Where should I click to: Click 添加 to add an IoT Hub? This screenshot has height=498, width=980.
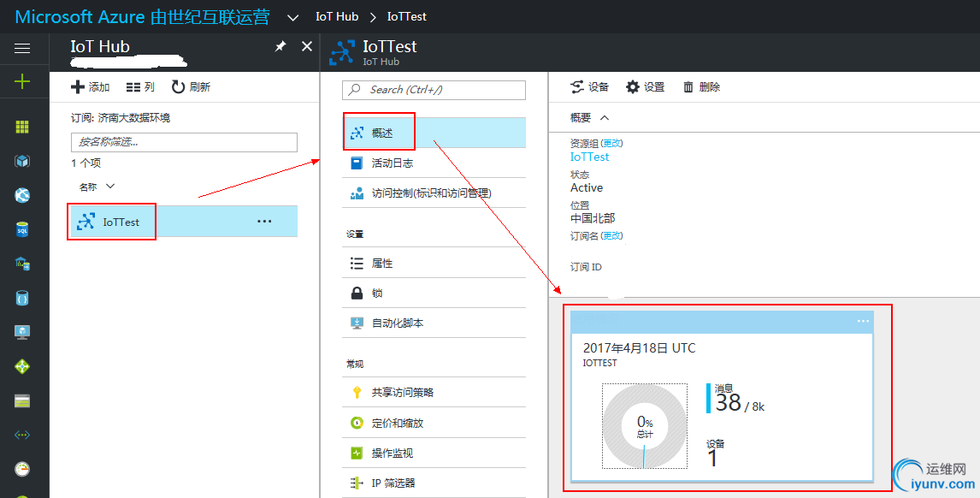pos(91,87)
